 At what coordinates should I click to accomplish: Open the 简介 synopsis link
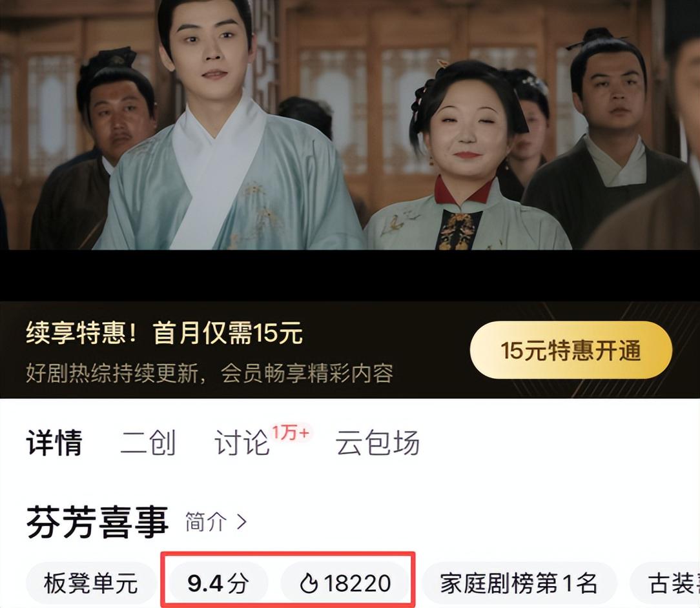[x=206, y=522]
